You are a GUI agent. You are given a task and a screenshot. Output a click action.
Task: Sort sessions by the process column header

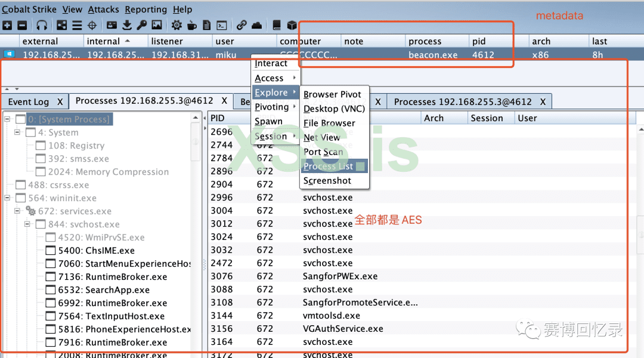(436, 41)
